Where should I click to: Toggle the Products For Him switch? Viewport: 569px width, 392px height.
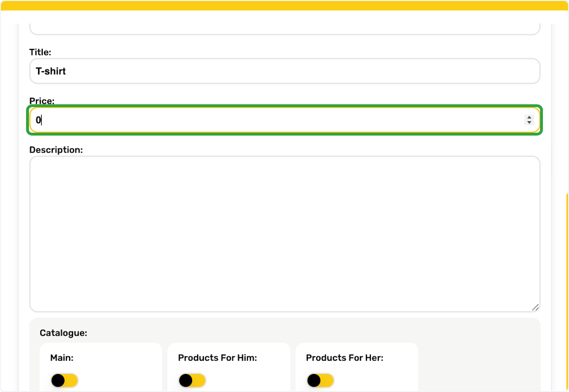(x=193, y=380)
